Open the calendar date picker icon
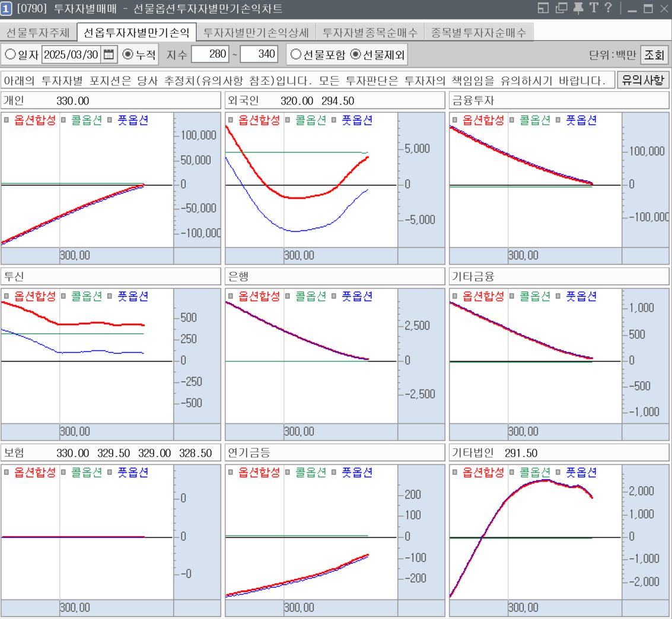Image resolution: width=672 pixels, height=619 pixels. [x=109, y=55]
